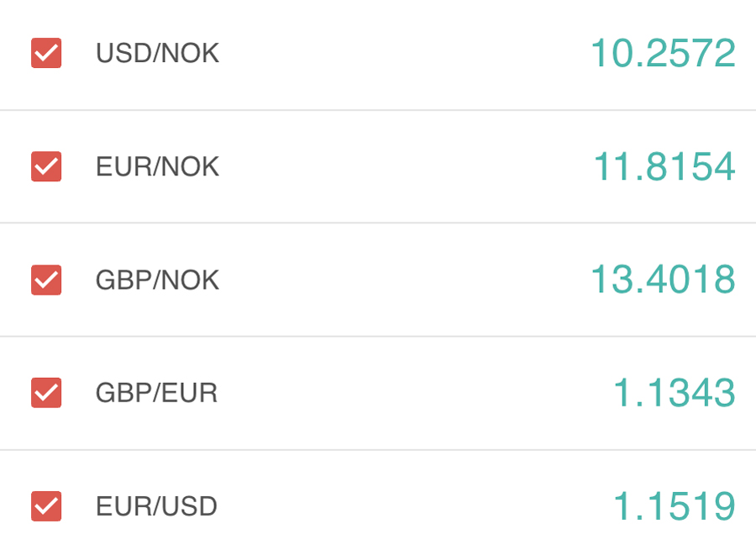Toggle the GBP/NOK checkbox off
The image size is (756, 555).
coord(46,280)
